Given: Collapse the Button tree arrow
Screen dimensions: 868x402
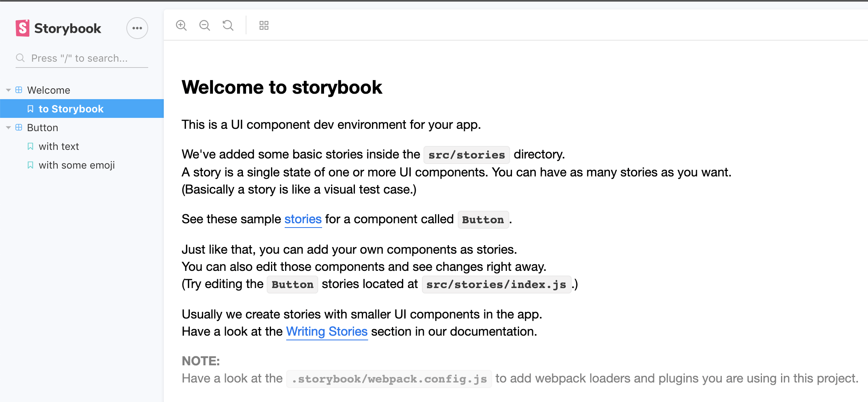Looking at the screenshot, I should tap(8, 128).
